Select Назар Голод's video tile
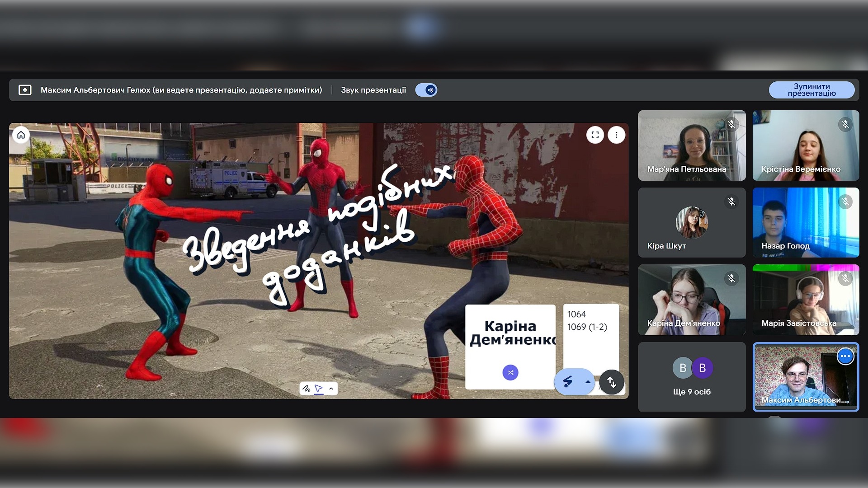 806,223
